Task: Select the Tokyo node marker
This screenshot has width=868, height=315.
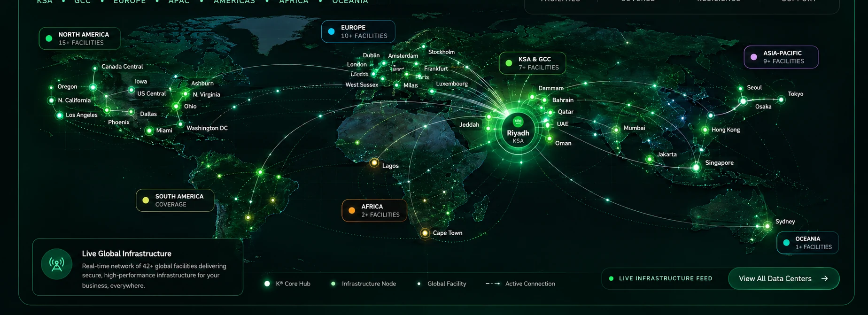Action: click(x=781, y=100)
